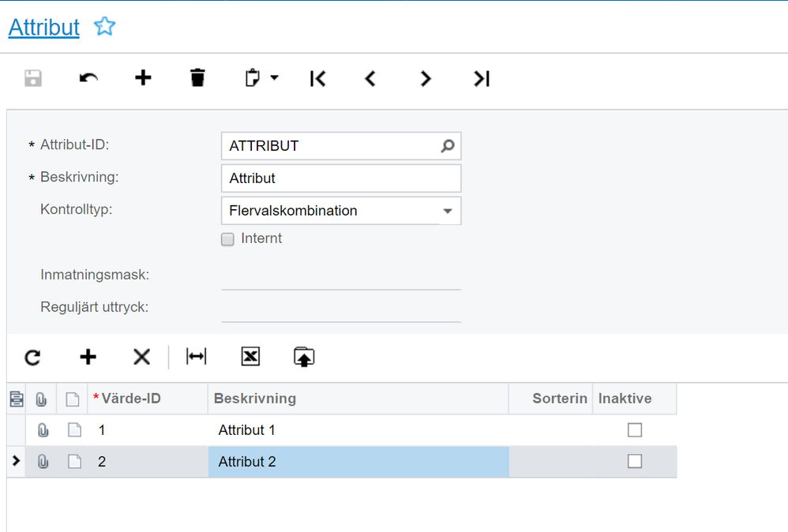
Task: Open the Attribut page title link
Action: [x=44, y=27]
